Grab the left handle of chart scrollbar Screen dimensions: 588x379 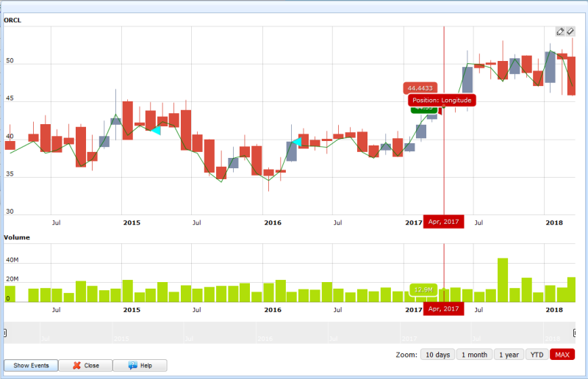point(4,333)
